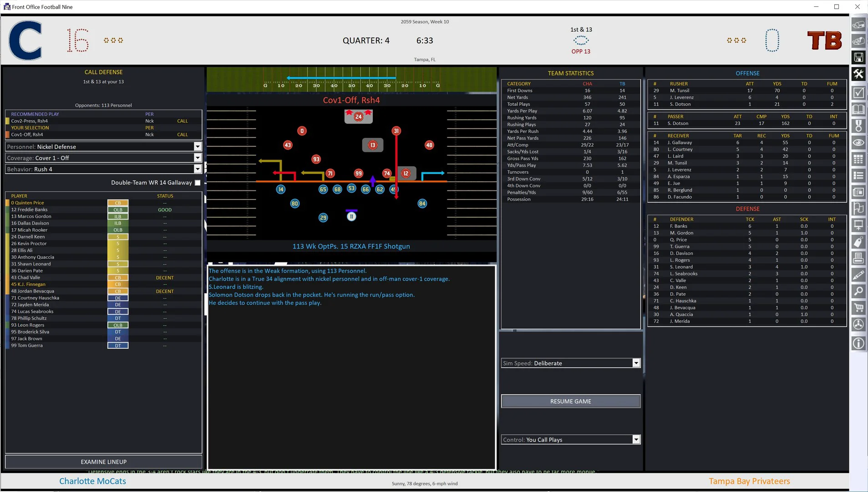The width and height of the screenshot is (868, 492).
Task: Click the eye scouting icon
Action: coord(859,142)
